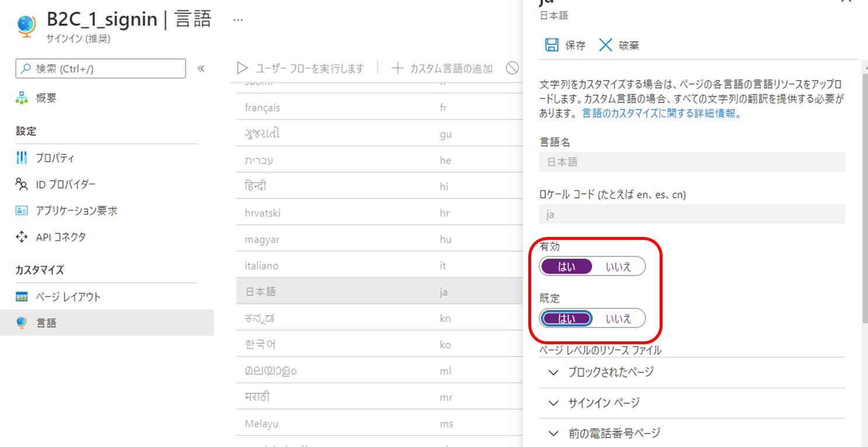Click the 言語 globe icon in sidebar
Viewport: 868px width, 447px height.
click(x=22, y=323)
